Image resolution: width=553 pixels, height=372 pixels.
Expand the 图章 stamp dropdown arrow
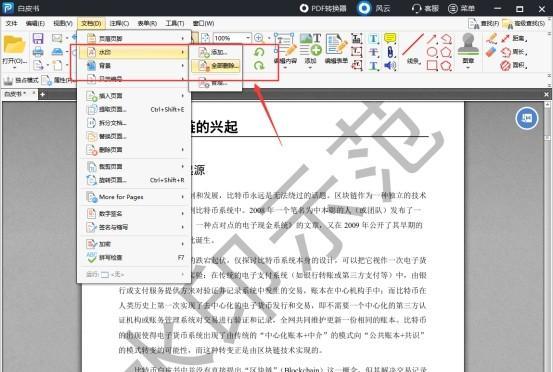(x=468, y=67)
